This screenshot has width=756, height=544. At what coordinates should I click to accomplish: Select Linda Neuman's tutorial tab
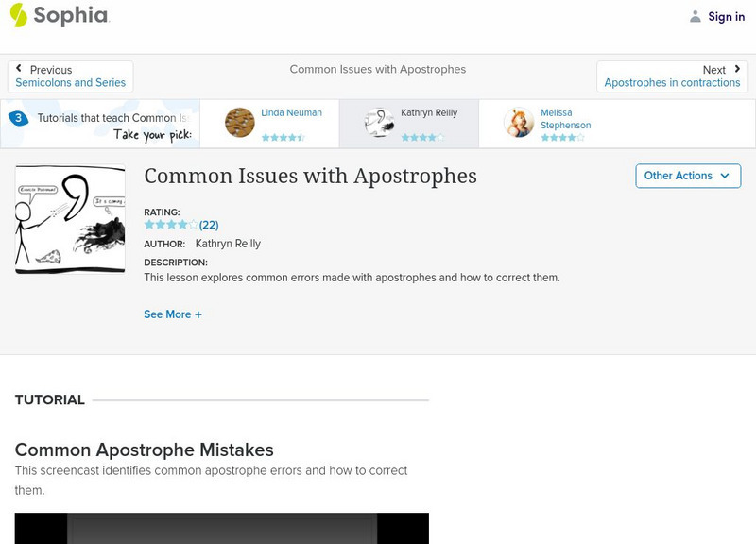point(291,113)
